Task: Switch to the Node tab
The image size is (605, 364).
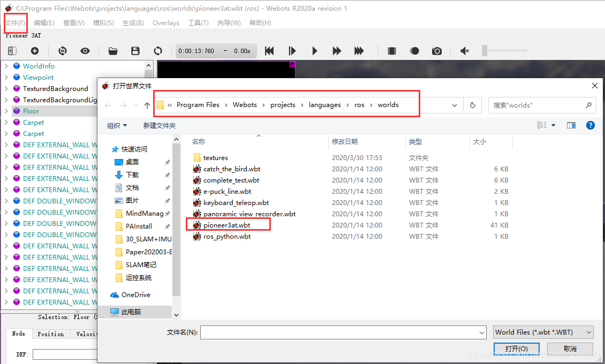Action: (x=19, y=334)
